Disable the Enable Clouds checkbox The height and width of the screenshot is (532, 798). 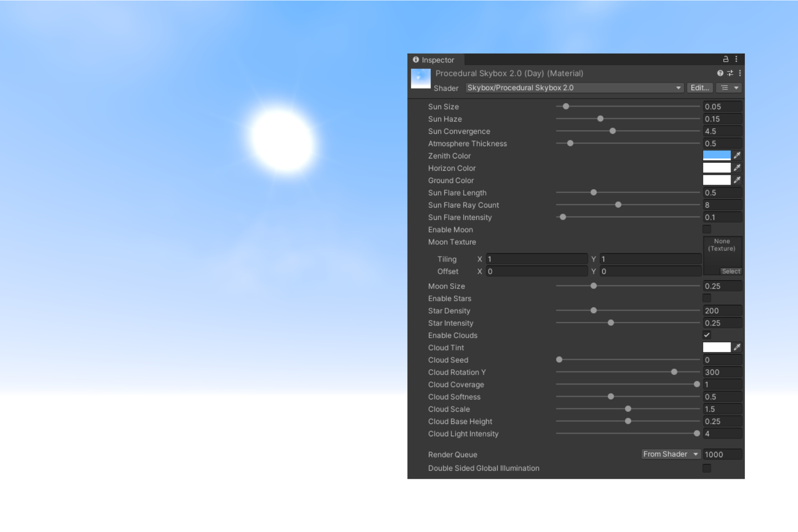pyautogui.click(x=707, y=335)
